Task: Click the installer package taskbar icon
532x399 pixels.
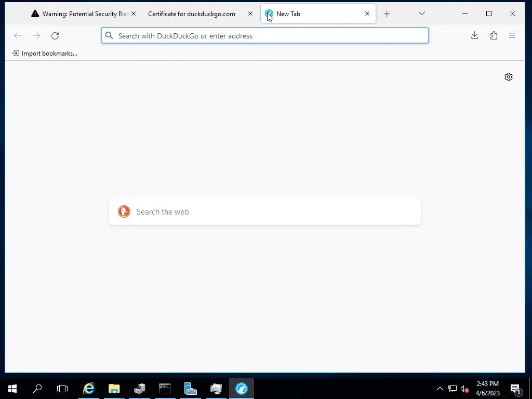Action: point(139,388)
